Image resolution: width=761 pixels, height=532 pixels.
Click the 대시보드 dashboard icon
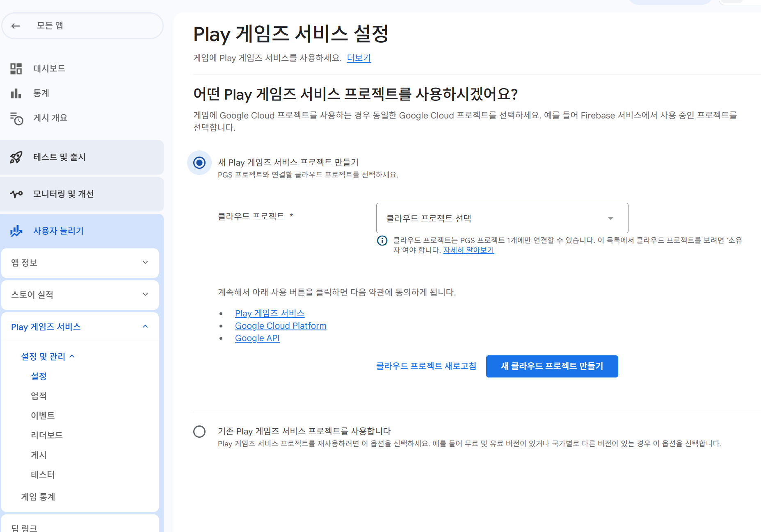pyautogui.click(x=16, y=68)
